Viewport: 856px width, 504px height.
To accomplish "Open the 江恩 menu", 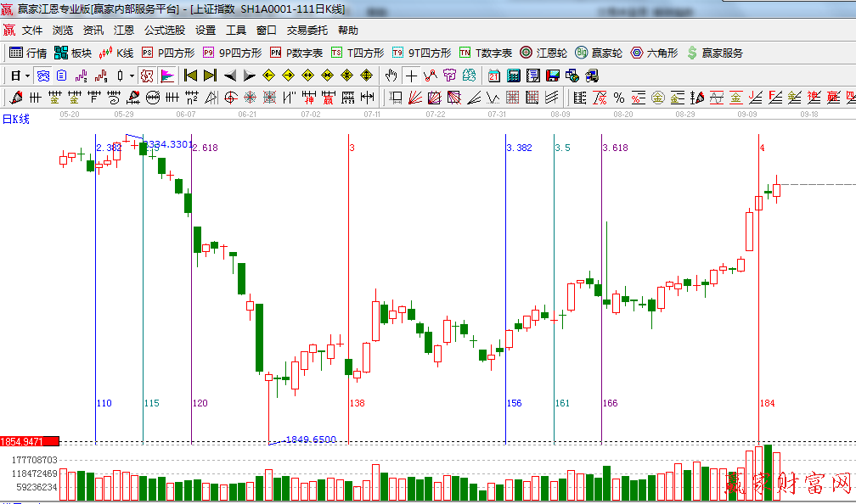I will coord(124,31).
